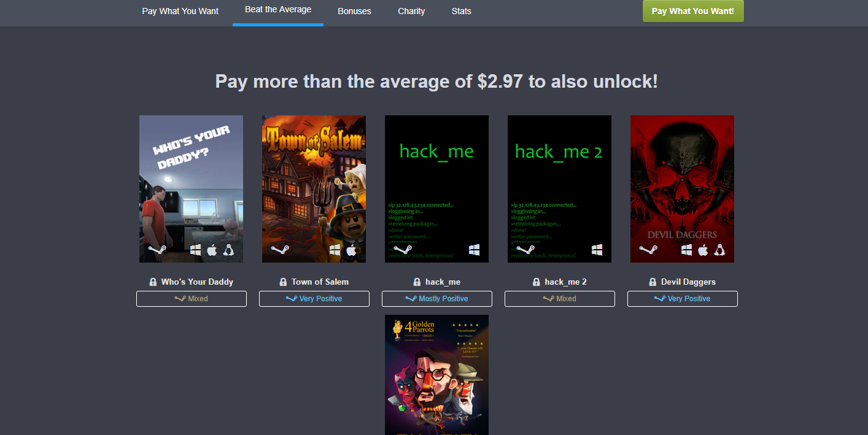Click the Golden Parrots game cover
This screenshot has height=435, width=868.
[x=436, y=375]
